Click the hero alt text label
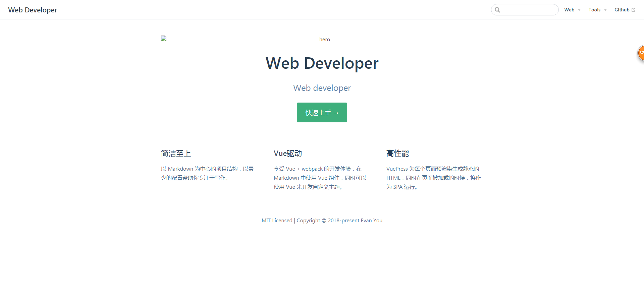Screen dimensions: 644x300 324,40
